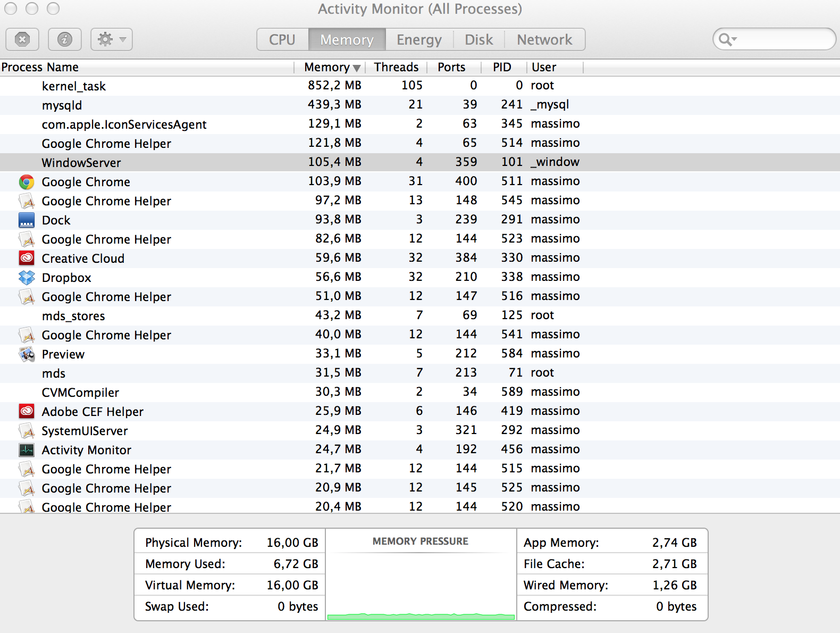Click the App Memory 2,74 GB value
This screenshot has height=633, width=840.
click(674, 543)
